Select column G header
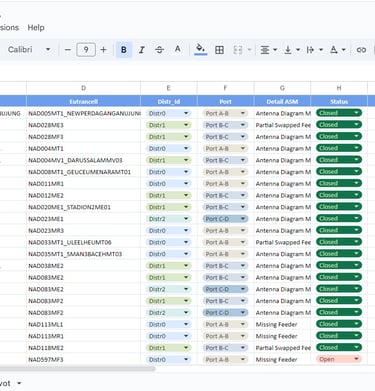This screenshot has width=375, height=391. 282,88
